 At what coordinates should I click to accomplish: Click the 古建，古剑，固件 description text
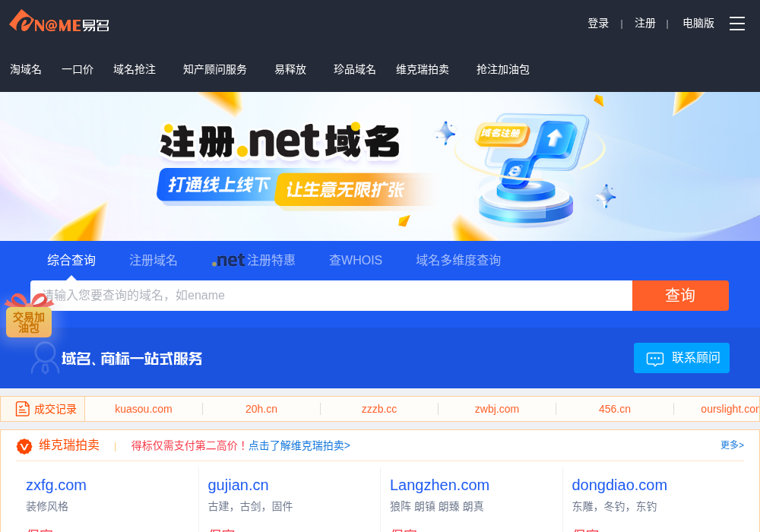250,506
